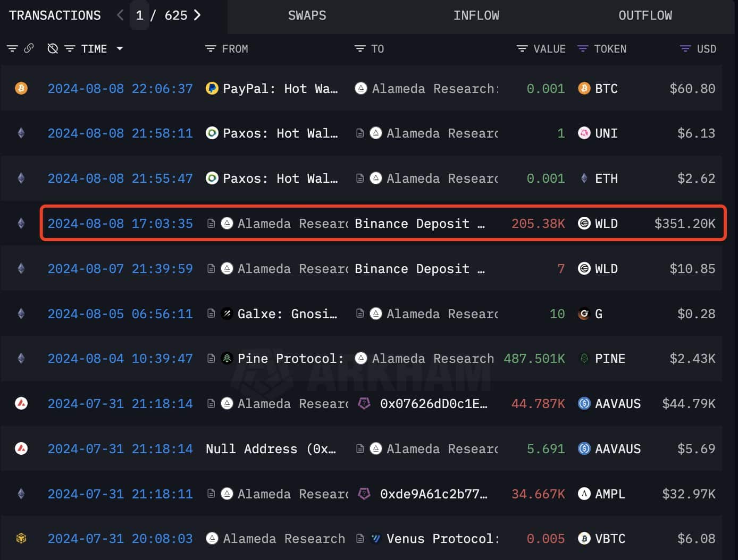This screenshot has height=560, width=738.
Task: Click the USD amount $6.13
Action: pos(696,133)
